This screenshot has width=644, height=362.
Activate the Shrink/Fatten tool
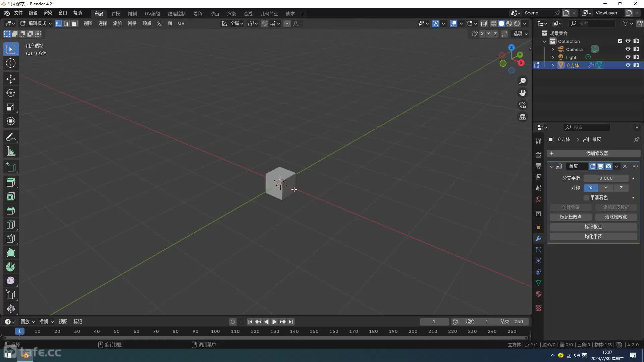click(11, 309)
